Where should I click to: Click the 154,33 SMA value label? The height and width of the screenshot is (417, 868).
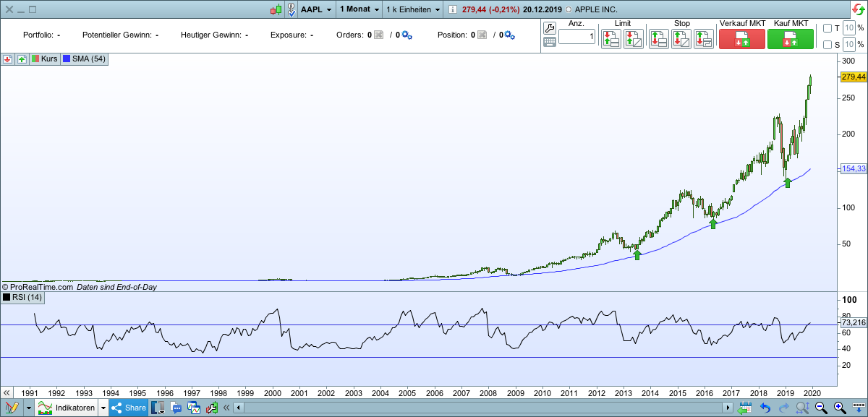(x=854, y=169)
